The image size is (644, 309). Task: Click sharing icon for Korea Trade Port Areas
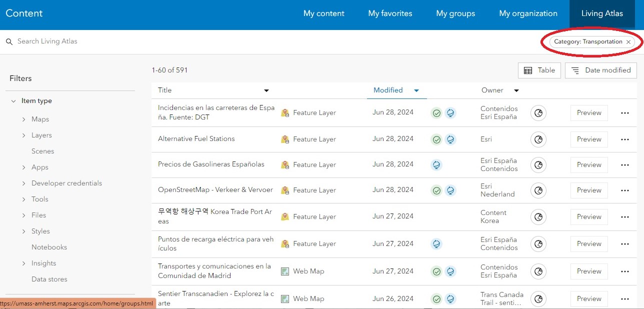tap(538, 217)
